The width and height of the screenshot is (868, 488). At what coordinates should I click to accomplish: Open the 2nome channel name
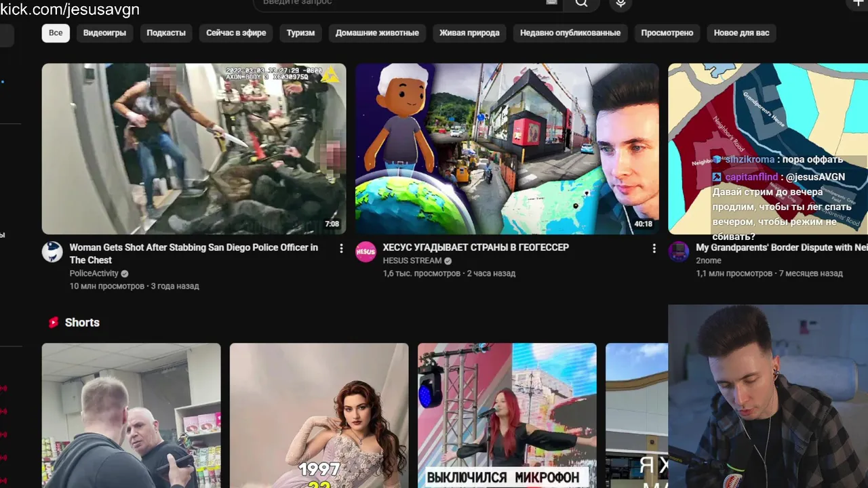coord(709,260)
